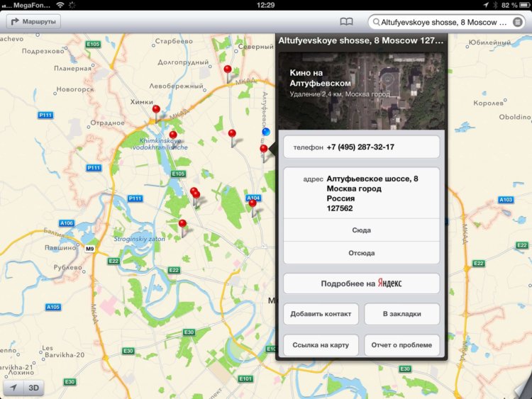Image resolution: width=532 pixels, height=399 pixels.
Task: Tap the satellite thumbnail of Кино на Алтуфьевском
Action: tap(361, 91)
